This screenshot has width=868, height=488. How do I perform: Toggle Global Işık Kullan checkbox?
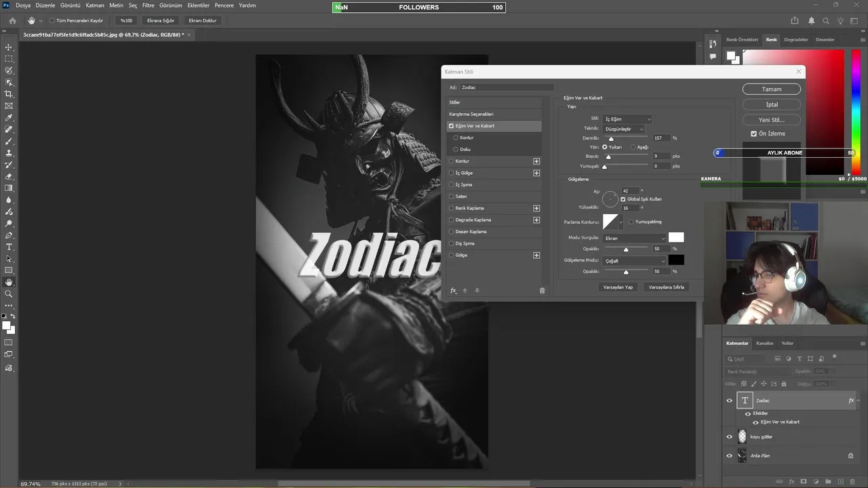tap(623, 199)
